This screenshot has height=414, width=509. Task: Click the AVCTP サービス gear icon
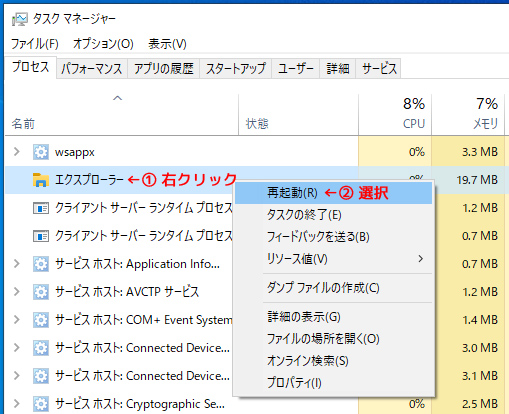point(41,292)
